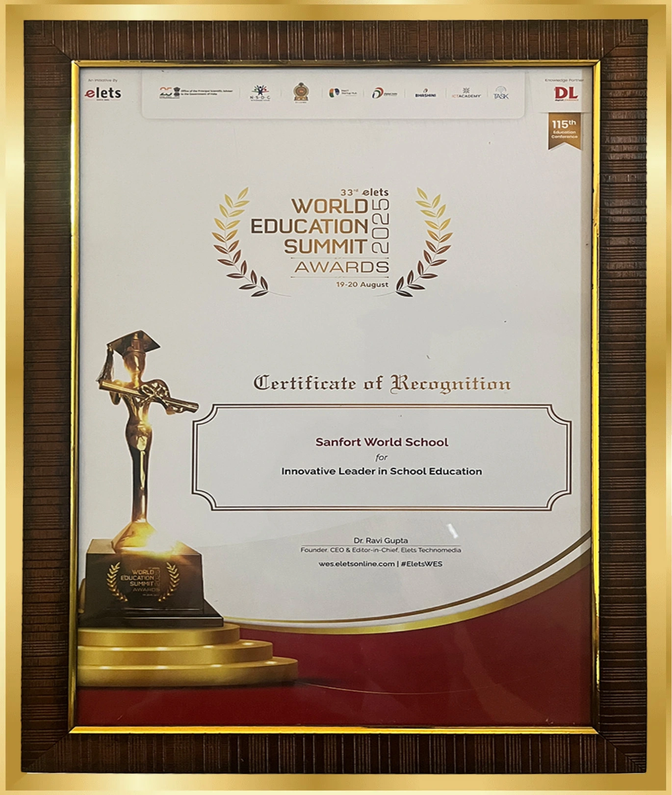The height and width of the screenshot is (795, 672).
Task: Click the left golden laurel wreath
Action: [x=235, y=243]
